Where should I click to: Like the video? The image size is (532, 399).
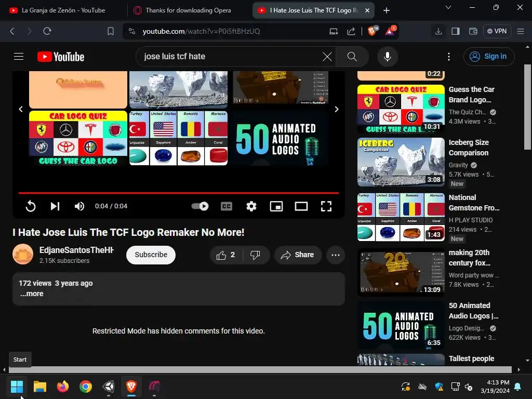click(227, 255)
